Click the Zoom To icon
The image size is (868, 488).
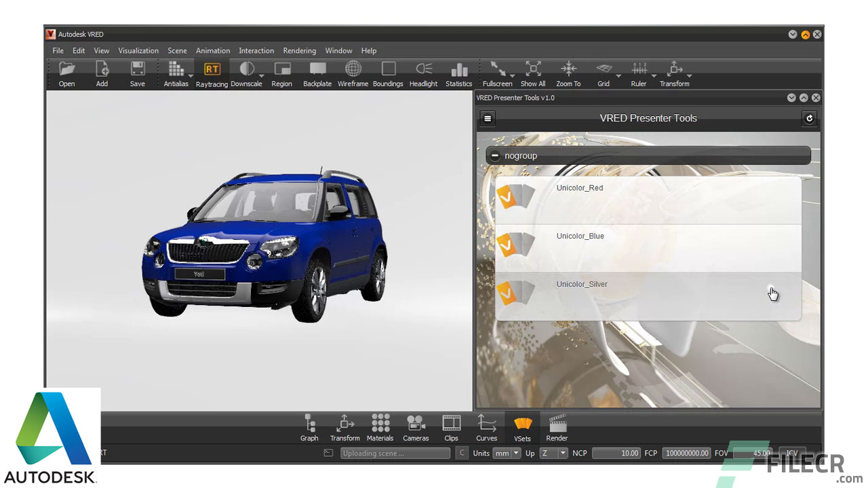click(568, 68)
